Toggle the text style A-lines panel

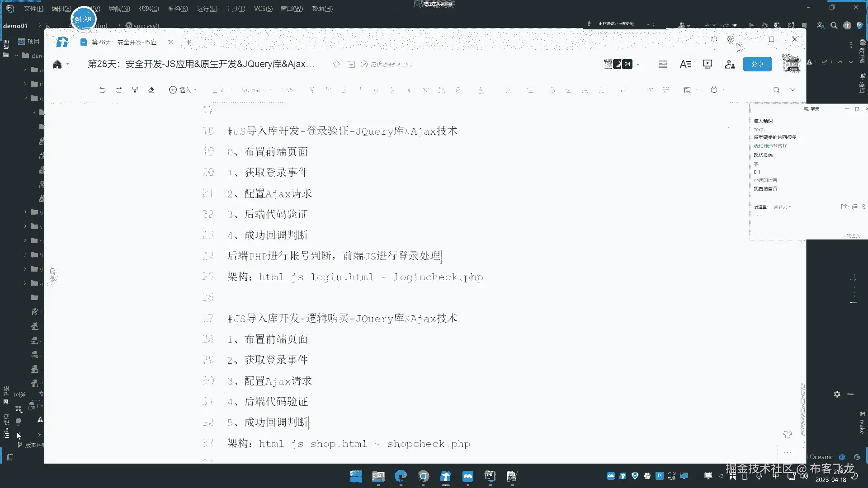point(685,64)
